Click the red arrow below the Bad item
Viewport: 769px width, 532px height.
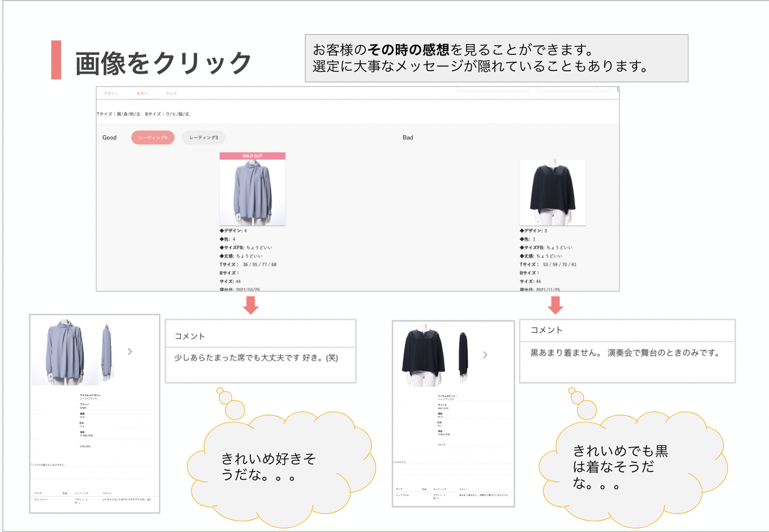[556, 304]
